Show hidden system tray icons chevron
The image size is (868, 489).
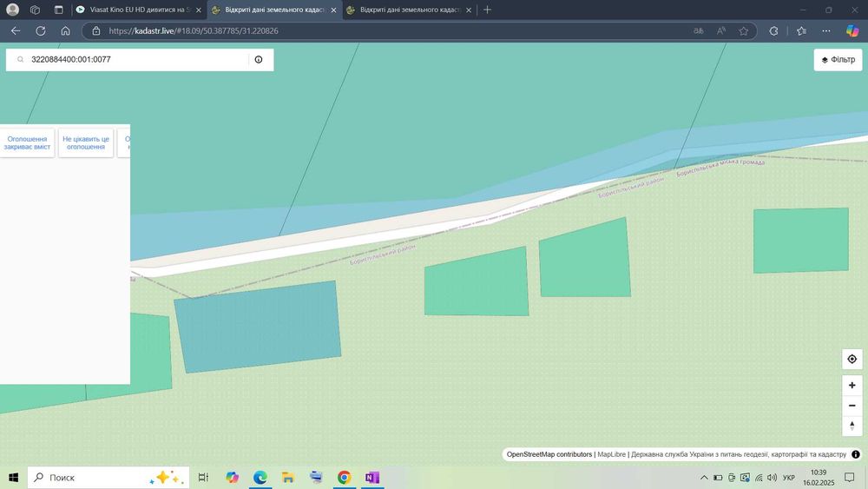(x=704, y=478)
